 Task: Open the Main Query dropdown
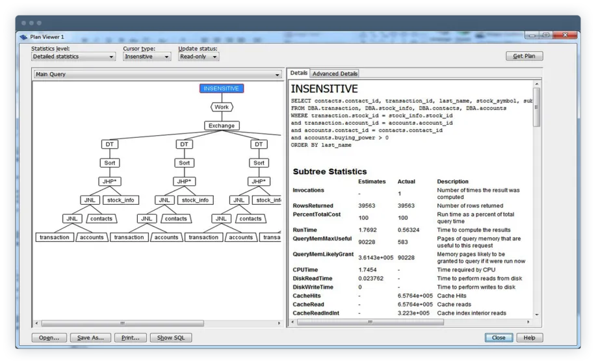pos(157,74)
